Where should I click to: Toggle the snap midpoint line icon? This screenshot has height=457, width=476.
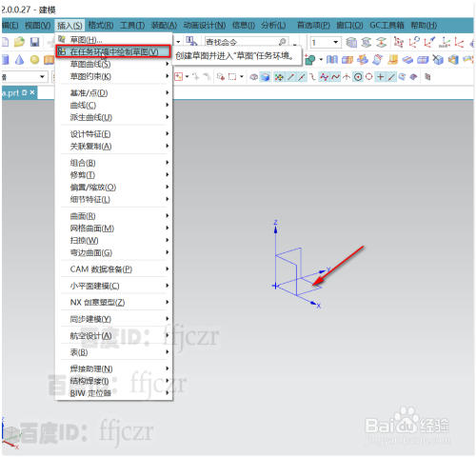[x=302, y=77]
